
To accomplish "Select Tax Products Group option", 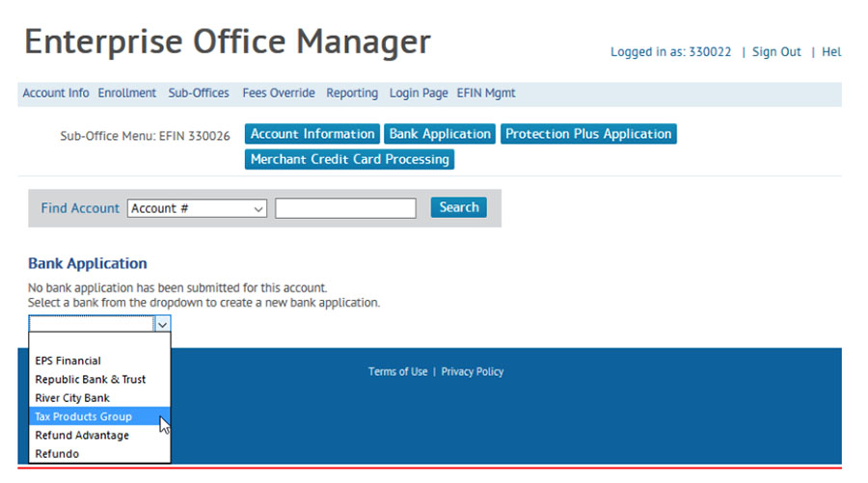I will [99, 416].
